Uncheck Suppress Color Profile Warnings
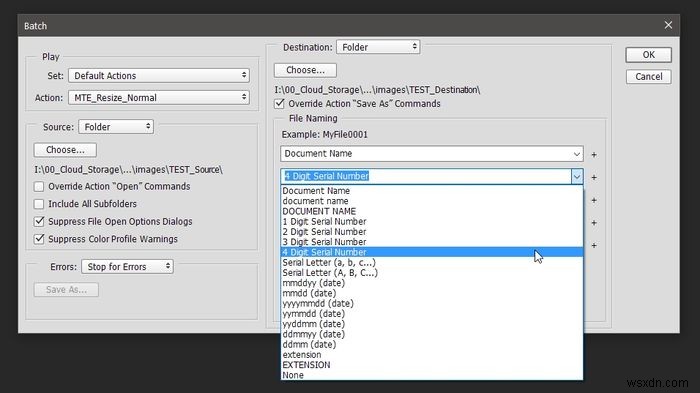This screenshot has width=700, height=393. (39, 239)
